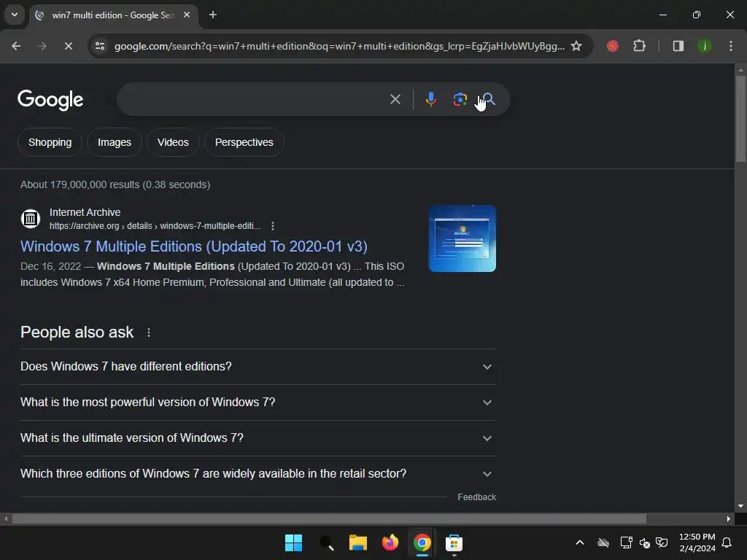Screen dimensions: 747x560
Task: Open the tab search dropdown
Action: click(15, 15)
